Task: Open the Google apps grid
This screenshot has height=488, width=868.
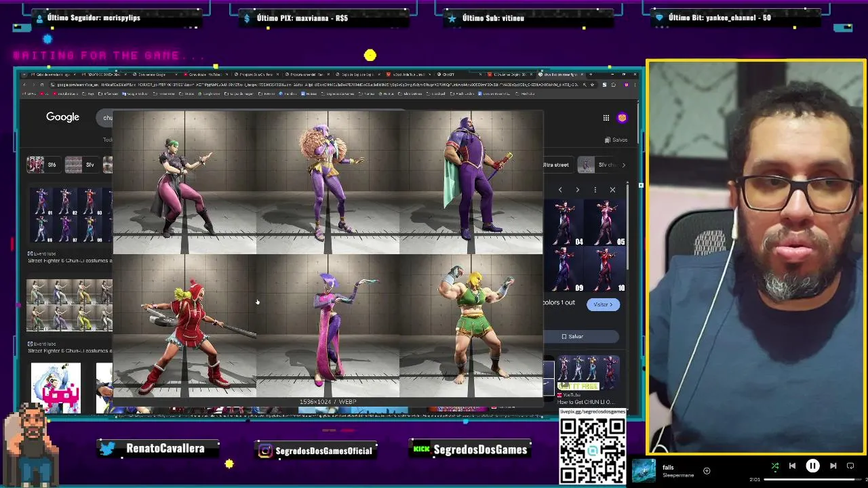Action: pos(606,118)
